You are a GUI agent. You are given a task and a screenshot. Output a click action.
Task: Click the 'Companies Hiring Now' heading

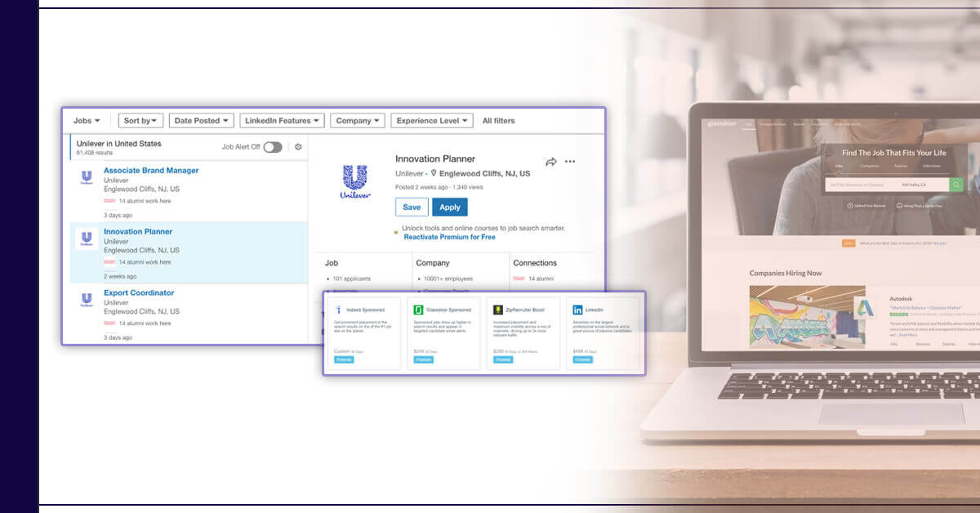tap(786, 273)
